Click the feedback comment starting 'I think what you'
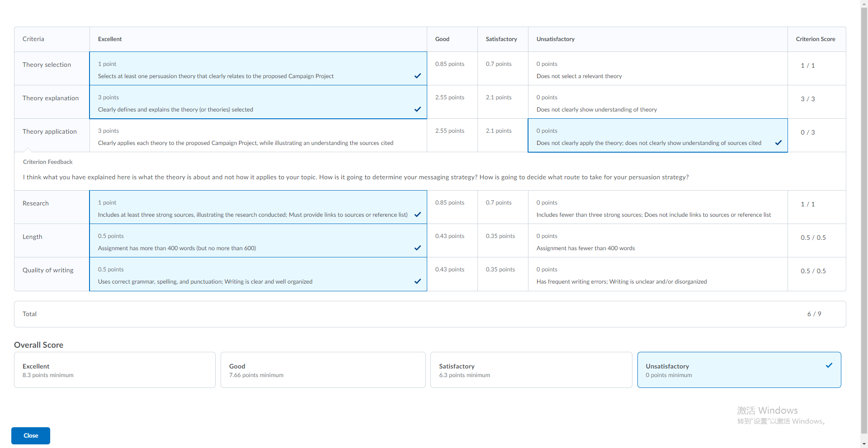This screenshot has height=448, width=868. coord(356,177)
